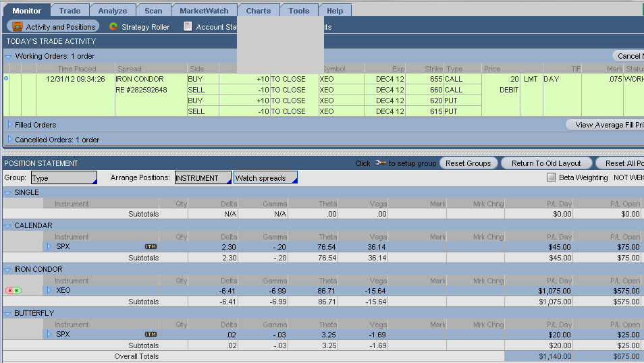This screenshot has width=644, height=363.
Task: Enable the Beta Weighting checkbox
Action: point(551,177)
